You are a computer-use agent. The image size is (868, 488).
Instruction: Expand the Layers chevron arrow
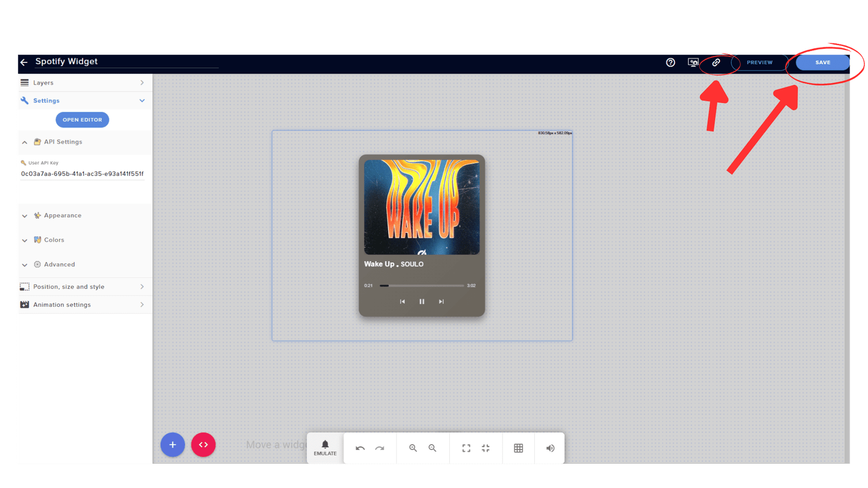(x=142, y=83)
